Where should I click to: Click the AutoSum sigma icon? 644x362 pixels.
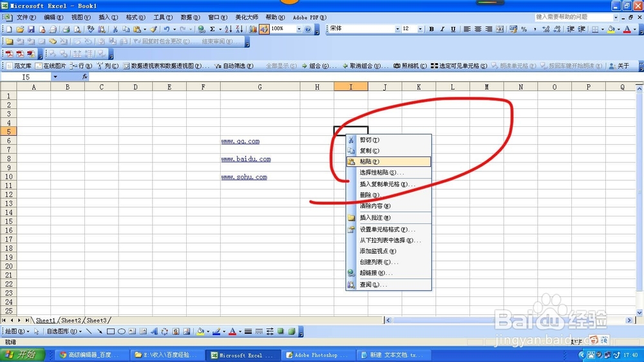pos(213,29)
